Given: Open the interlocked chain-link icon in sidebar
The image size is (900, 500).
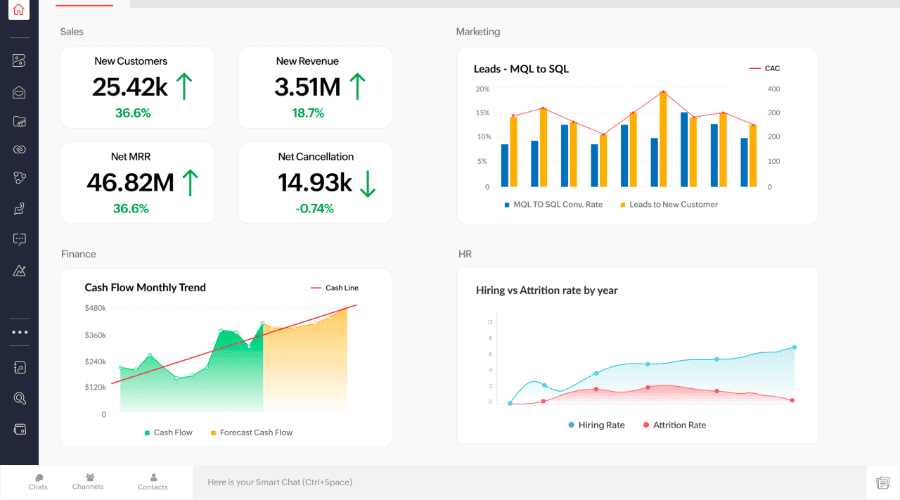Looking at the screenshot, I should (x=19, y=150).
